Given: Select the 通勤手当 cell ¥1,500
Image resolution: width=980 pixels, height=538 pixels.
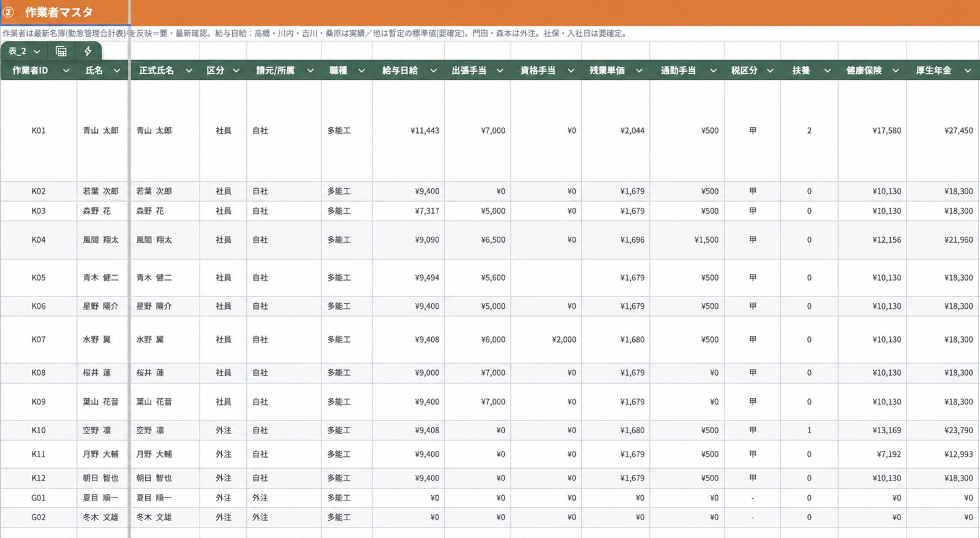Looking at the screenshot, I should (687, 240).
